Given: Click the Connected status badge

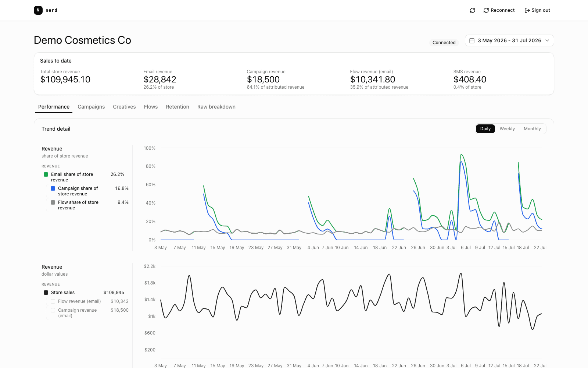Looking at the screenshot, I should click(444, 43).
